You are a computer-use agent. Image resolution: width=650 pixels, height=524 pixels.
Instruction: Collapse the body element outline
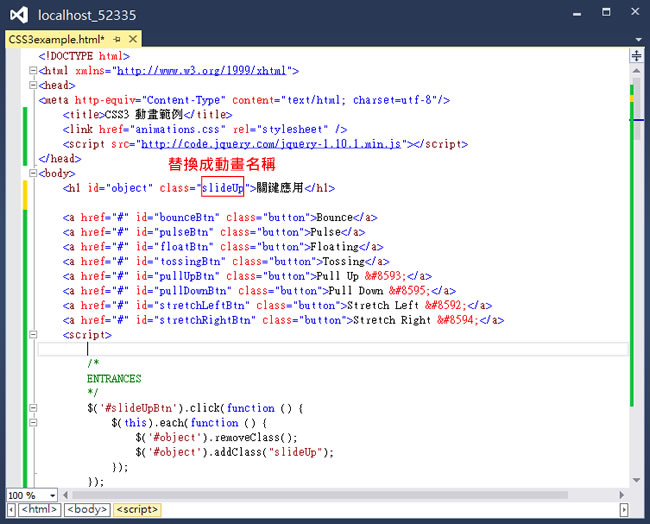tap(33, 173)
